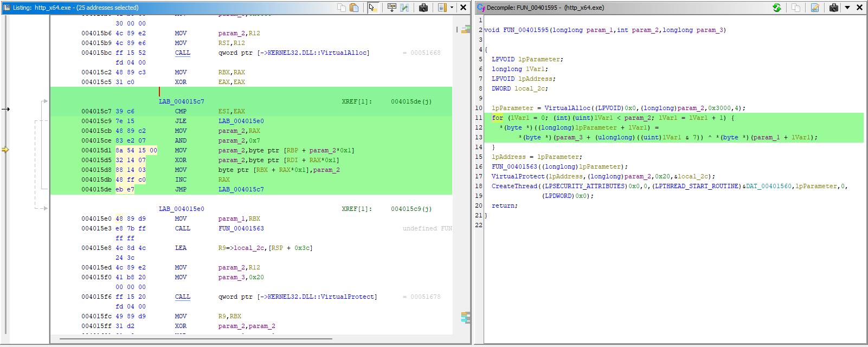
Task: Click bytes 8a 54 15 00 at 004015d1
Action: pos(136,150)
